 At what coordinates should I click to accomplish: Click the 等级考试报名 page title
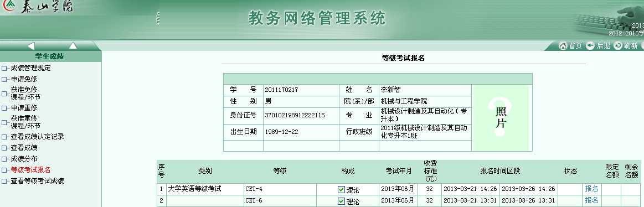[403, 58]
